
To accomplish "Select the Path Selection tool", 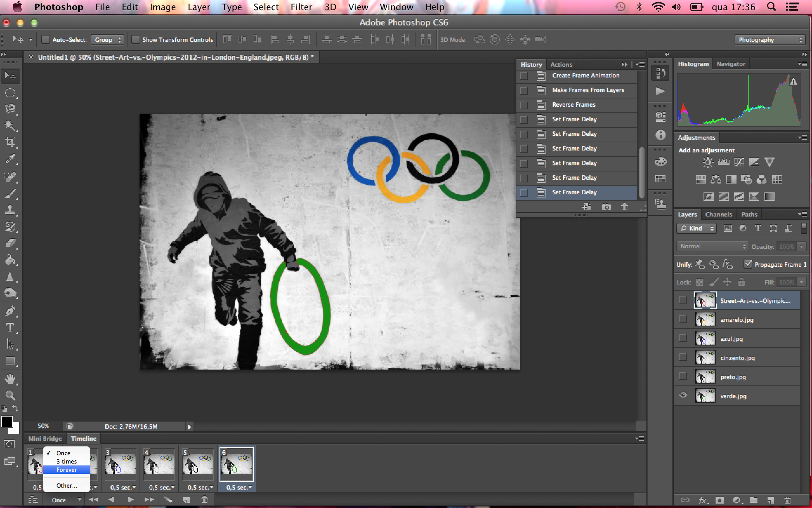I will point(10,344).
